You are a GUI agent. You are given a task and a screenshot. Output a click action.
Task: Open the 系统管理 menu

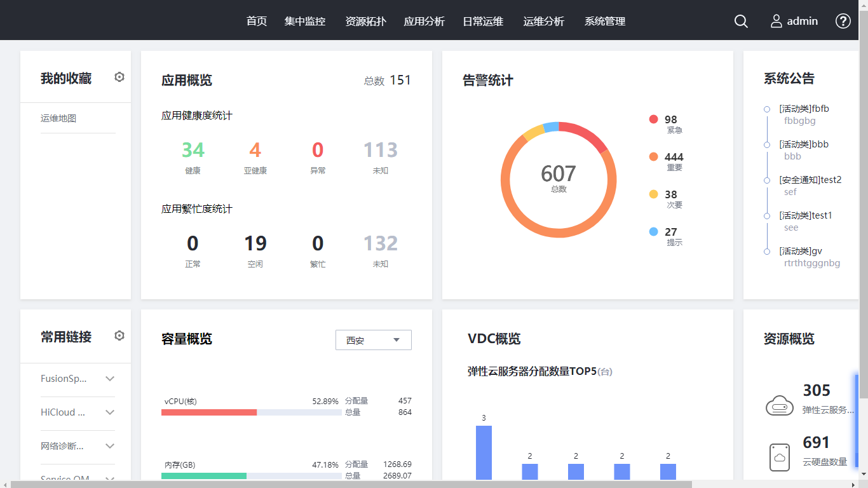click(x=605, y=21)
